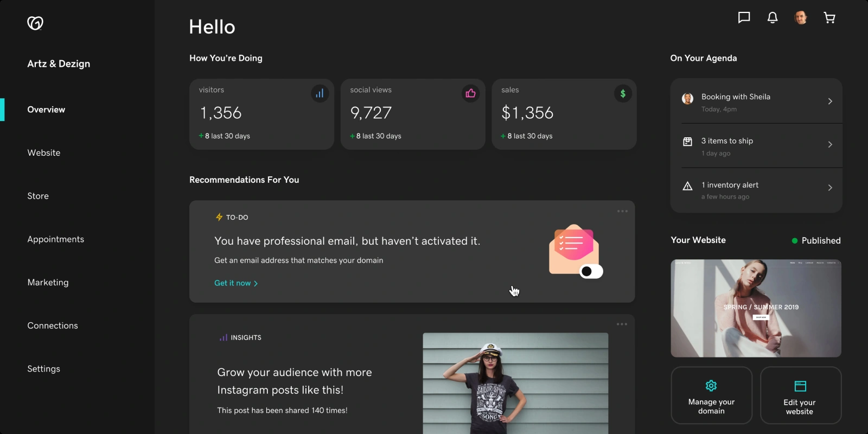Click the Published status label
This screenshot has width=868, height=434.
click(821, 241)
